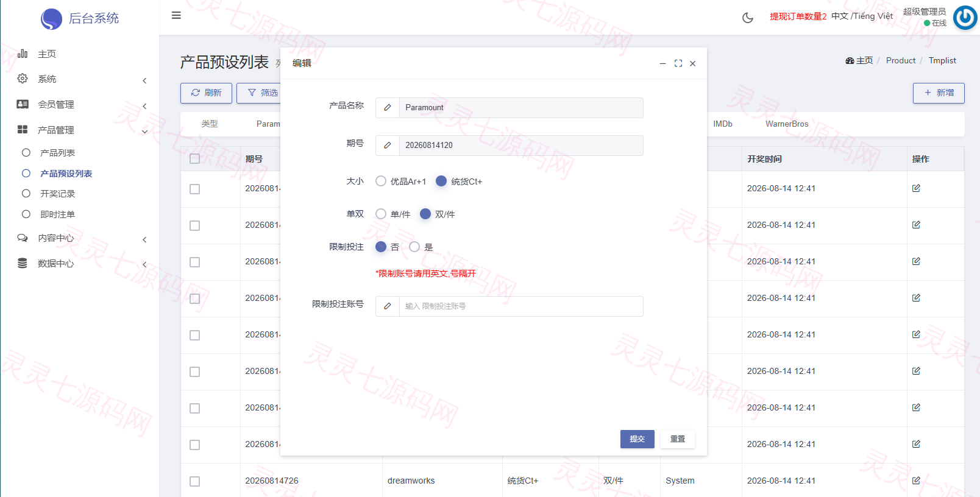Switch to dark mode moon icon

[748, 18]
